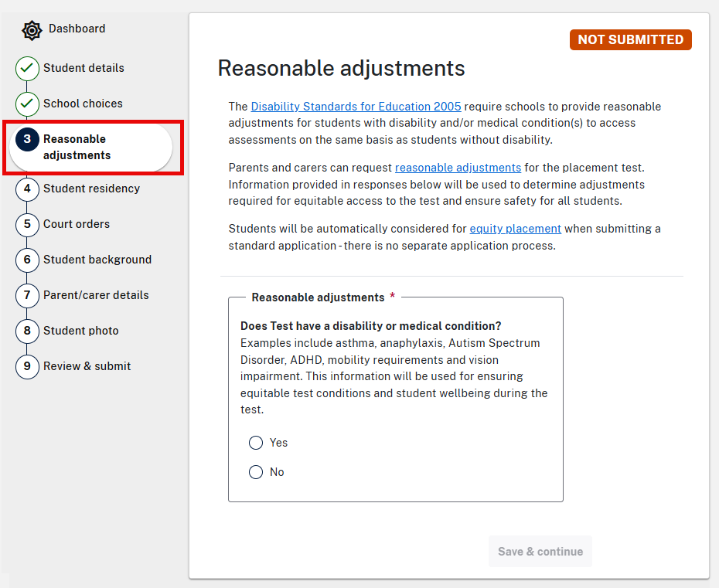Image resolution: width=719 pixels, height=588 pixels.
Task: Click the Reasonable adjustments page heading
Action: tap(341, 68)
